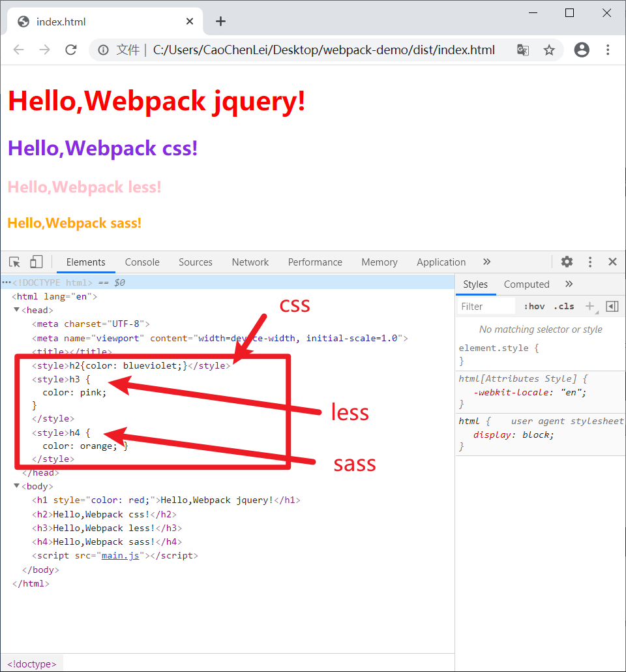Select the meta charset UTF-8 node
This screenshot has height=672, width=626.
91,324
